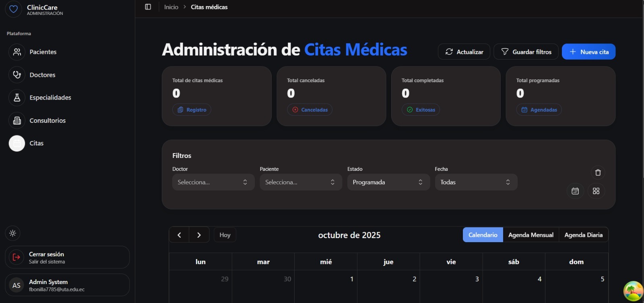Click the plus icon in Nueva cita

573,52
